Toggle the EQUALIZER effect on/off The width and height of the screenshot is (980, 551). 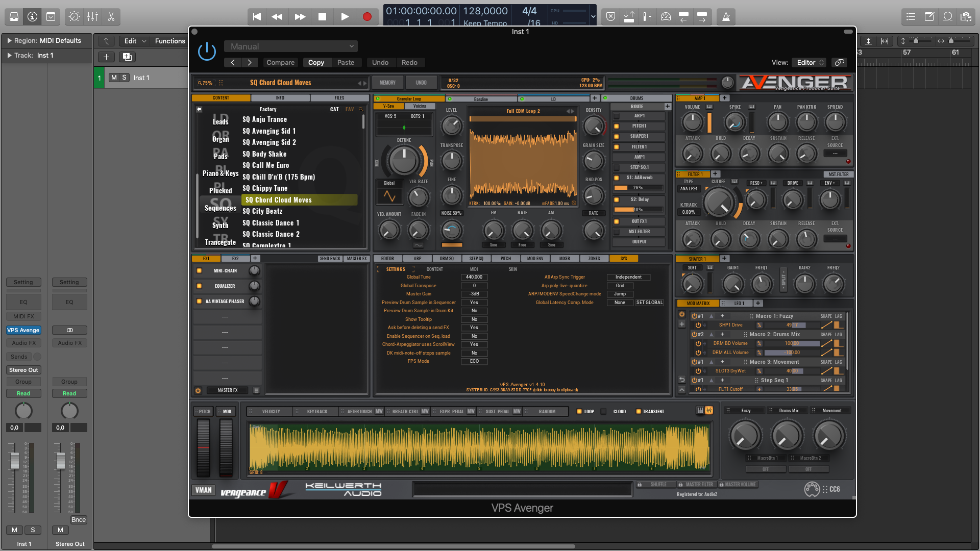199,286
